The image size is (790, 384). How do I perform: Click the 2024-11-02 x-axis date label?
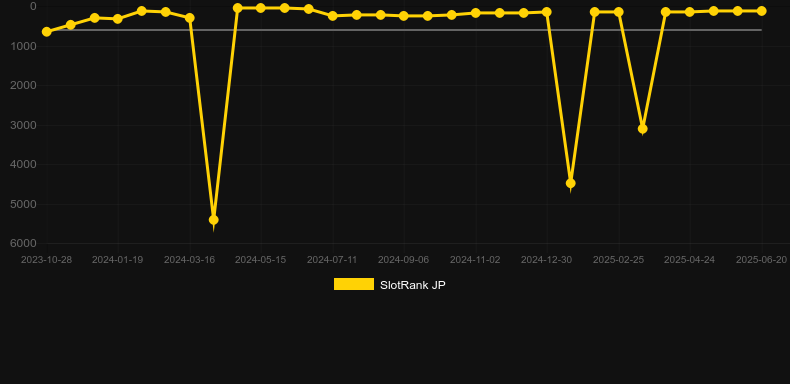(475, 260)
